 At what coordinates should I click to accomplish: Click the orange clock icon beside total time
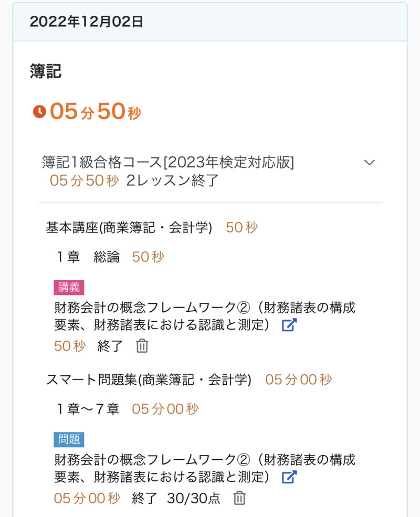click(x=39, y=112)
